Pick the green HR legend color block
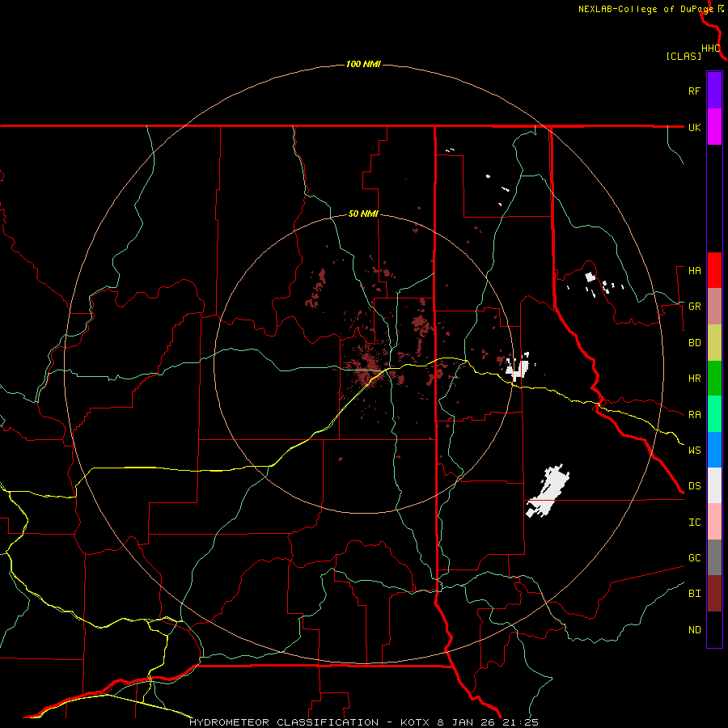The width and height of the screenshot is (728, 728). (x=714, y=379)
